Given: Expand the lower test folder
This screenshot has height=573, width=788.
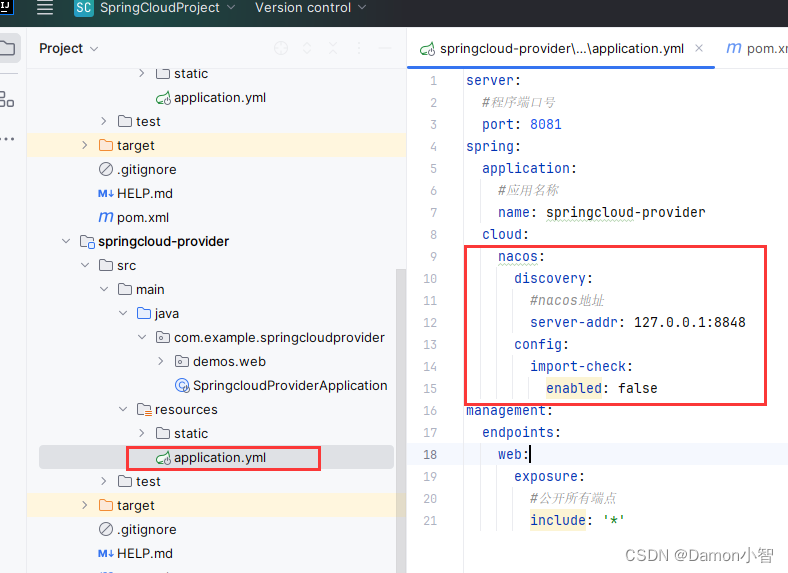Looking at the screenshot, I should click(104, 481).
